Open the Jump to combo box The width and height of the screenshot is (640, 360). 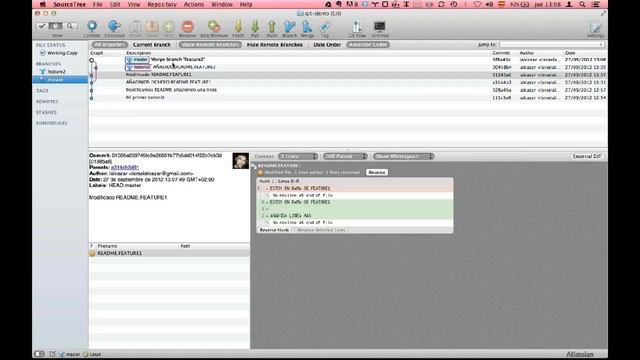pos(552,44)
